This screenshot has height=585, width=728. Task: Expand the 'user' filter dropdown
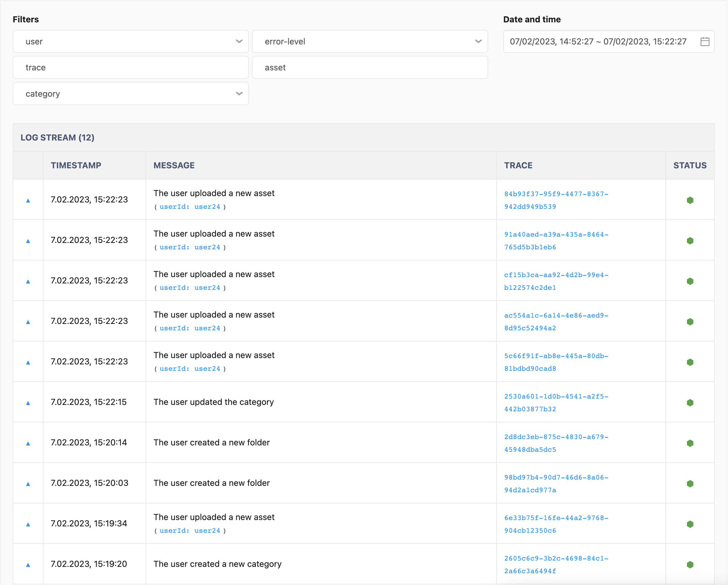[x=239, y=41]
